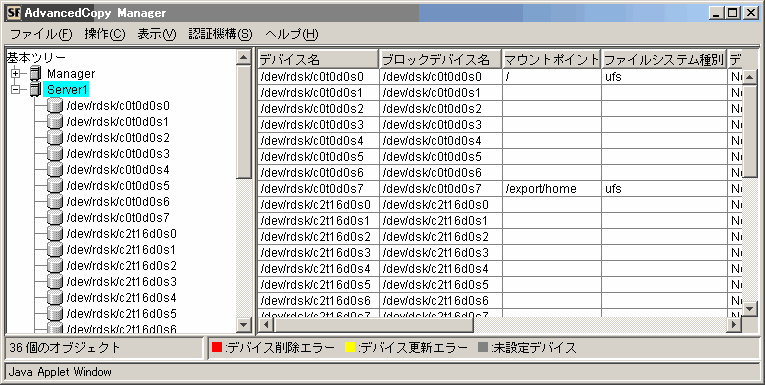This screenshot has width=765, height=385.
Task: Select tree label /dev/rdsk/c0t0d0s3
Action: click(118, 154)
